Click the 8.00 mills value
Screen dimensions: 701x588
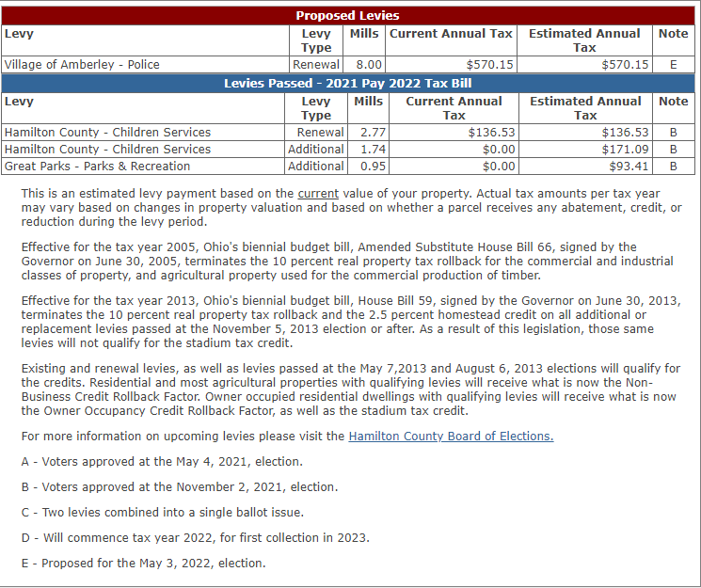[x=369, y=65]
